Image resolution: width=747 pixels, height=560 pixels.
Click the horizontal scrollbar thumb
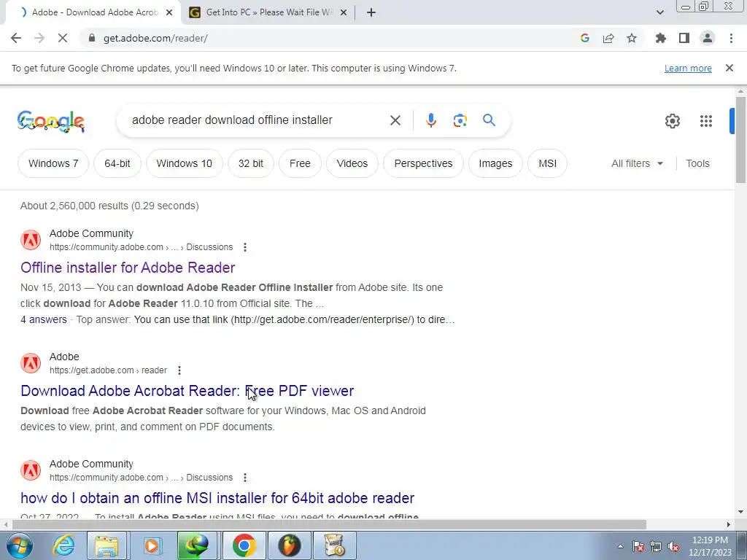click(x=329, y=525)
